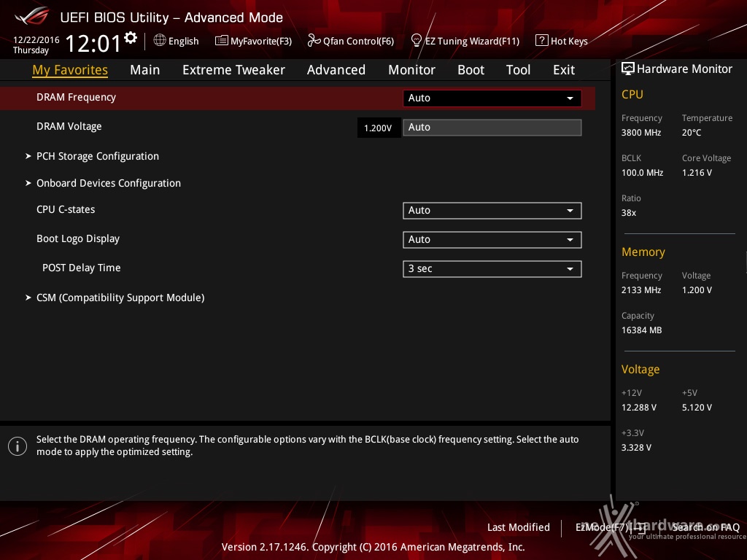
Task: Switch to the My Favorites tab
Action: point(70,70)
